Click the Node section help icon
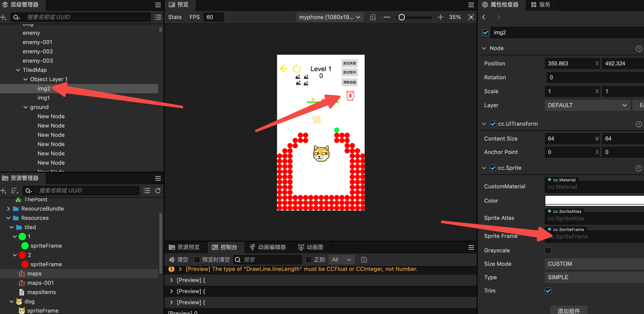The width and height of the screenshot is (644, 314). tap(638, 48)
